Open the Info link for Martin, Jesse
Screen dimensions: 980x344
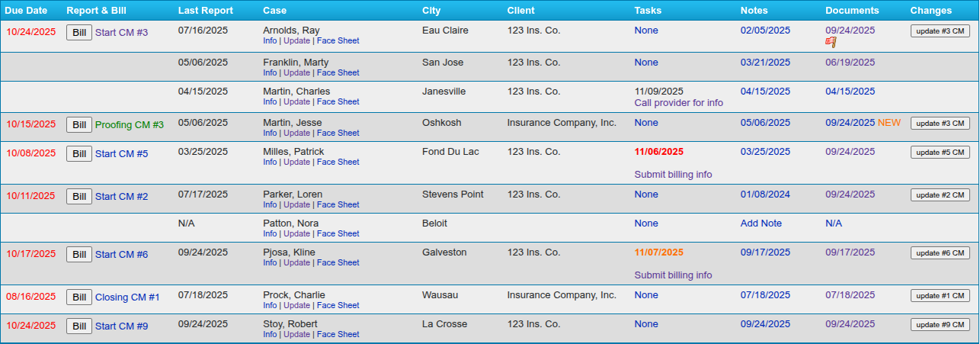click(x=270, y=133)
